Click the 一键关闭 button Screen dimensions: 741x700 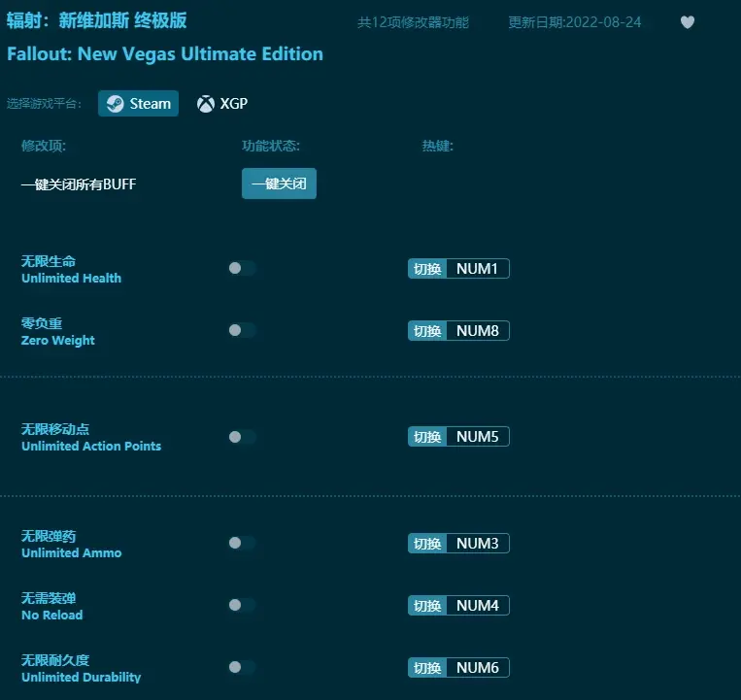point(279,183)
